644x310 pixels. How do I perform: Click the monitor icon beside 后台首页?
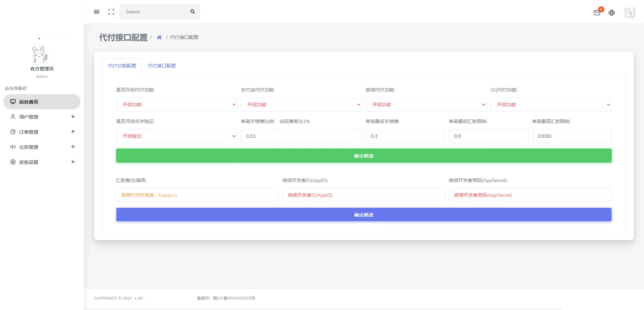(x=13, y=102)
